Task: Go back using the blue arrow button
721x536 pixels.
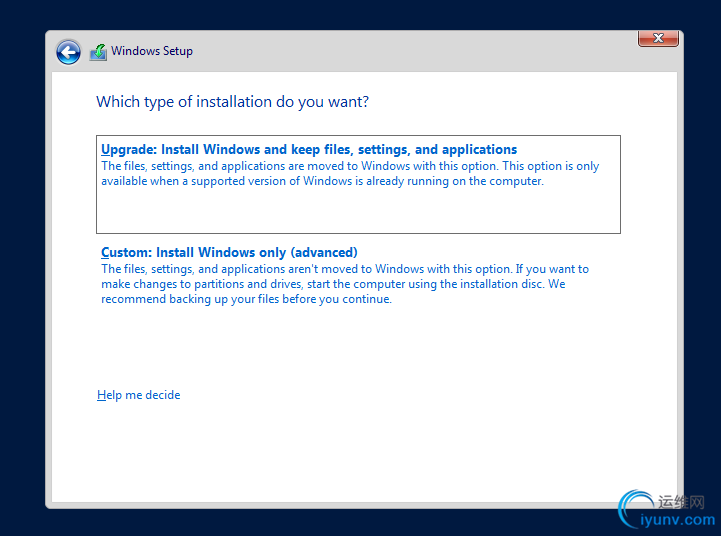Action: (69, 52)
